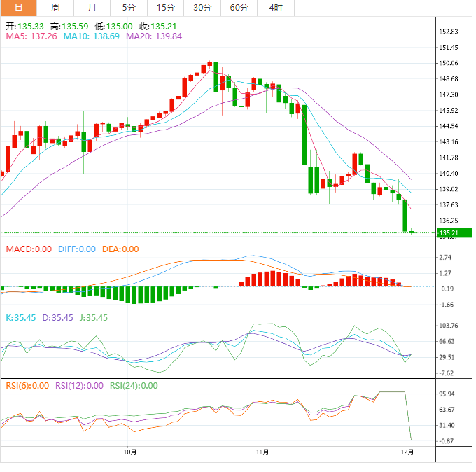Click the close price 收:135.21

[x=158, y=27]
